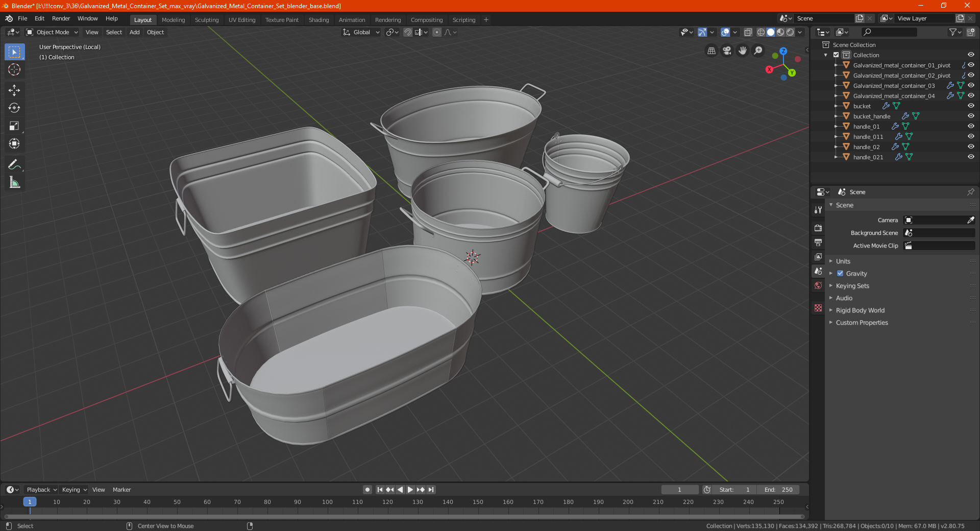Click the camera view icon in viewport
Viewport: 980px width, 531px height.
(727, 51)
